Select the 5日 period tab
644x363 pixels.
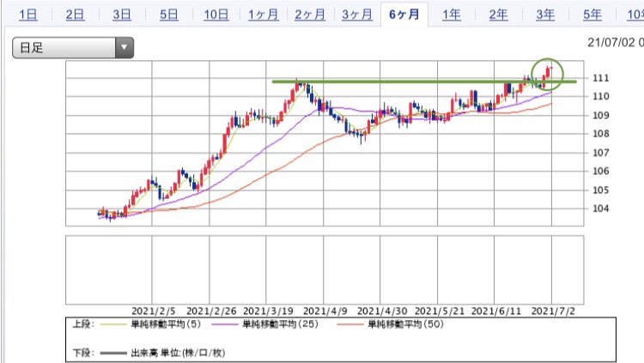click(169, 15)
